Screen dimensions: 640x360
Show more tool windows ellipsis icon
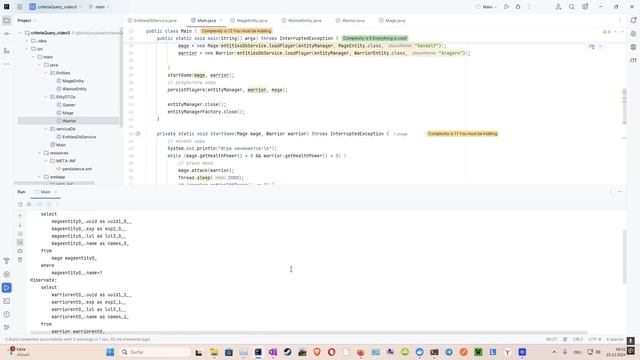click(x=7, y=64)
